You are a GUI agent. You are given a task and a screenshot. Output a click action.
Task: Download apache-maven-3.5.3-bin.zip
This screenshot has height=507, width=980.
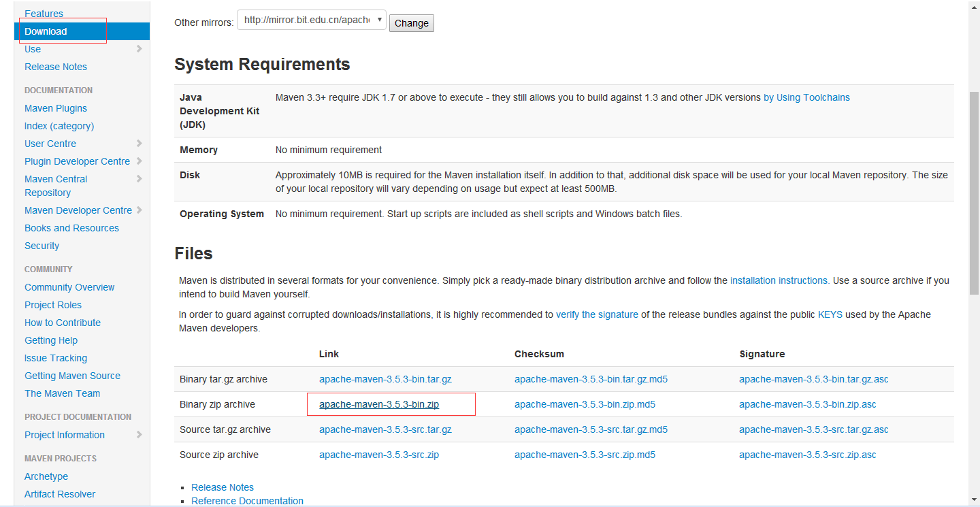click(x=379, y=404)
